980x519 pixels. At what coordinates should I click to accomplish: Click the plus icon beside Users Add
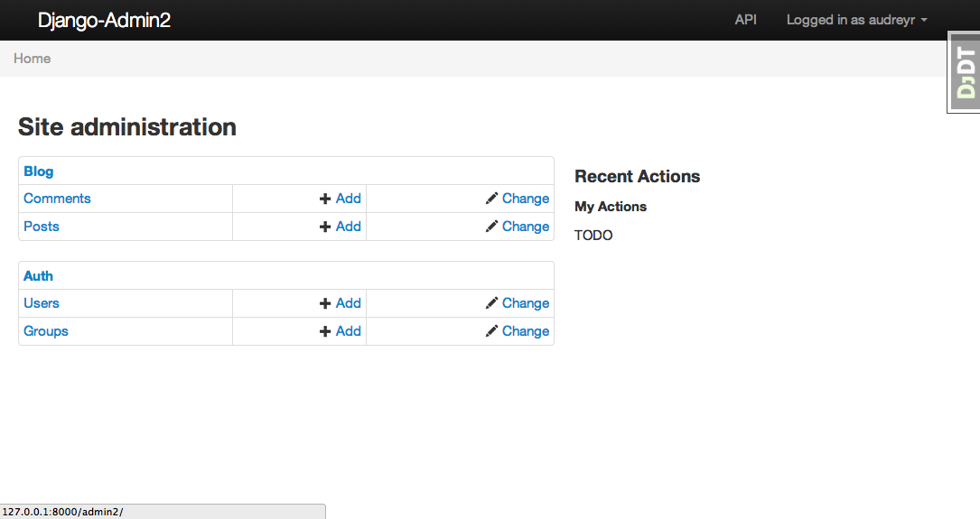pos(325,303)
